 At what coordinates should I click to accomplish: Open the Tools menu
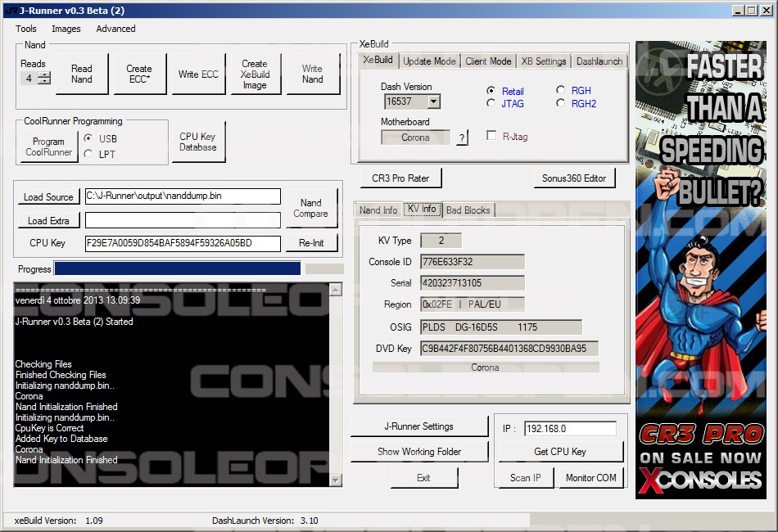(26, 29)
